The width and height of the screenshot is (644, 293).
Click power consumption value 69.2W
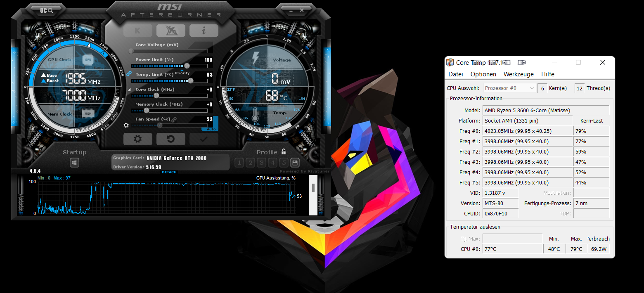(599, 249)
